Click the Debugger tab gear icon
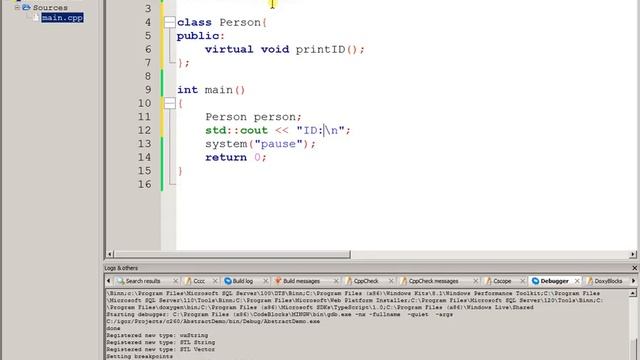This screenshot has height=360, width=640. pyautogui.click(x=536, y=281)
